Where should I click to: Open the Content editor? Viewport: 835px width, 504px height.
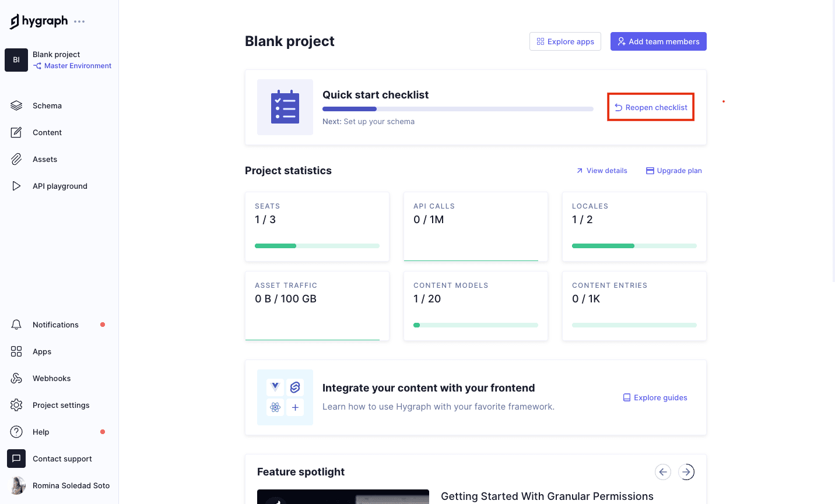pyautogui.click(x=47, y=132)
